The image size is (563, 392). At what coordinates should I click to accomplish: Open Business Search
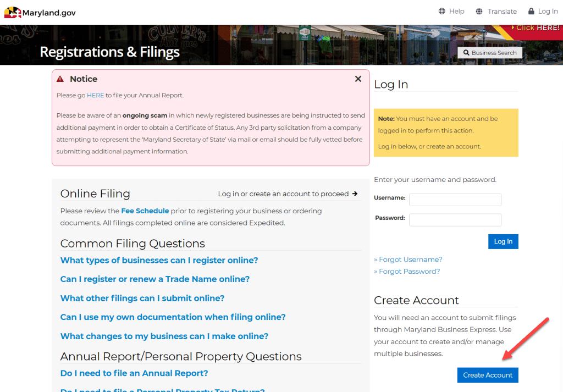[489, 52]
